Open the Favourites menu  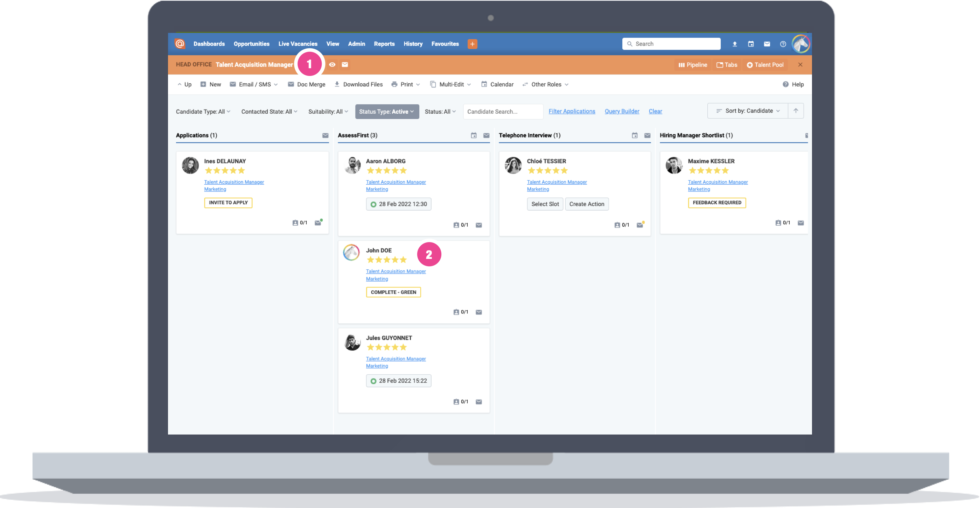click(x=445, y=44)
